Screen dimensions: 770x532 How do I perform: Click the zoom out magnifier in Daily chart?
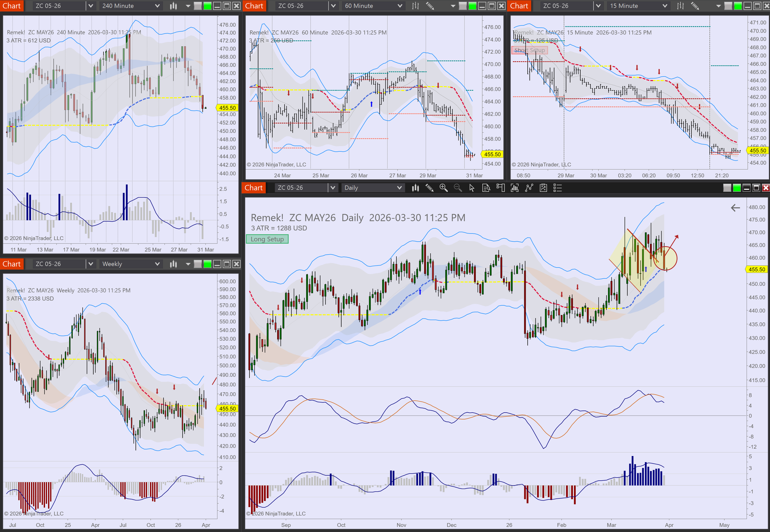pyautogui.click(x=458, y=188)
